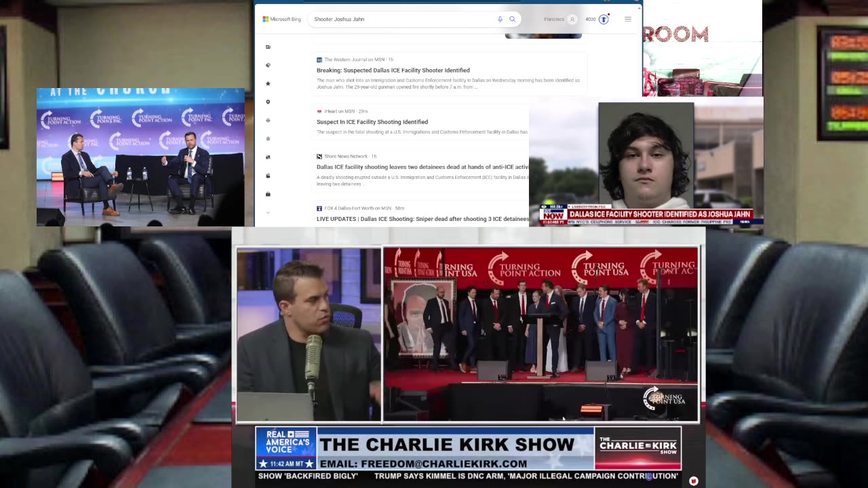Click the FOX 4 Dallas-Fort Worth favicon
Screen dimensions: 868x488
point(319,208)
